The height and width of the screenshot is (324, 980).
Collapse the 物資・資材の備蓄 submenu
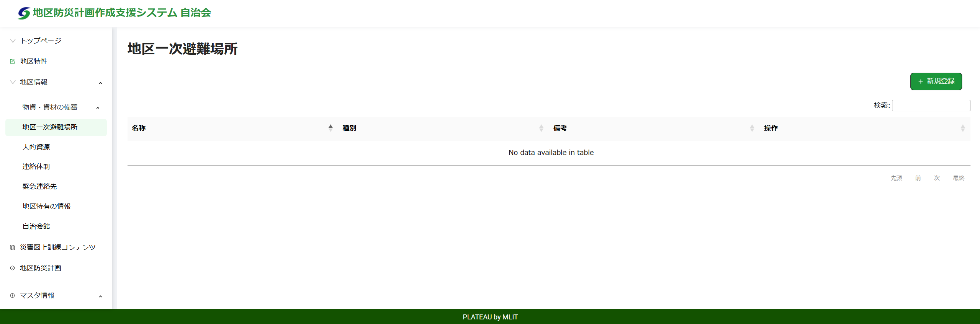[98, 108]
